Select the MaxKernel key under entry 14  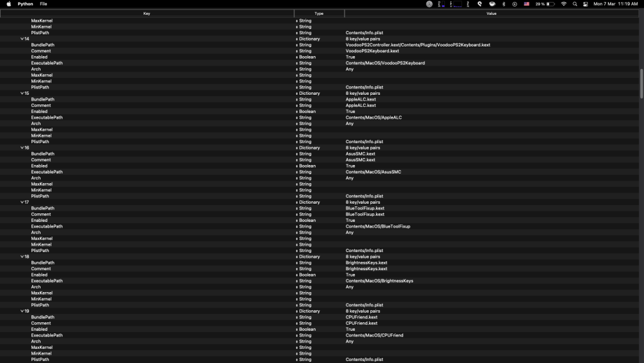point(41,75)
